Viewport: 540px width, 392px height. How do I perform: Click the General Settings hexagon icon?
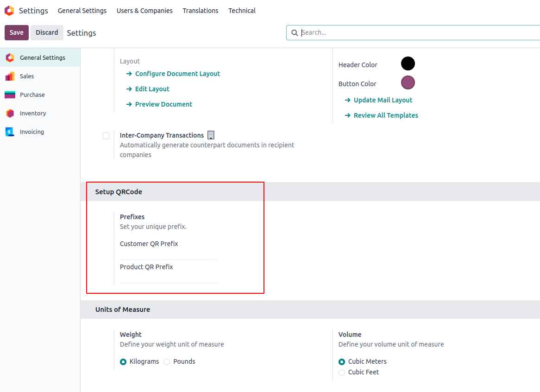pyautogui.click(x=10, y=58)
